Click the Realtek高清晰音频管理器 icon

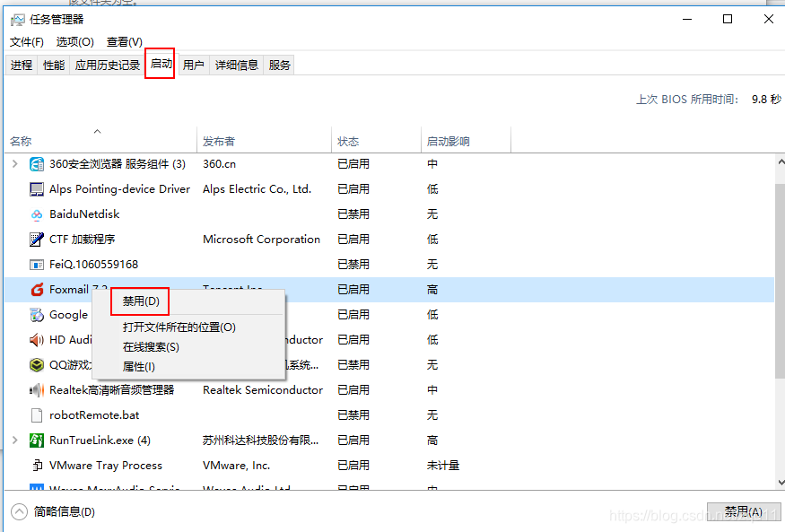click(37, 390)
